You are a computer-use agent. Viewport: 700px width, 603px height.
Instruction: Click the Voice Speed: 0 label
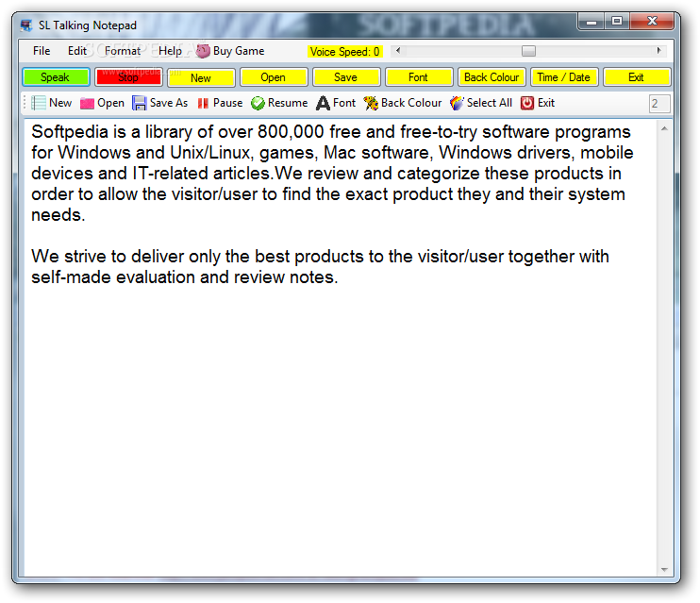(x=344, y=52)
